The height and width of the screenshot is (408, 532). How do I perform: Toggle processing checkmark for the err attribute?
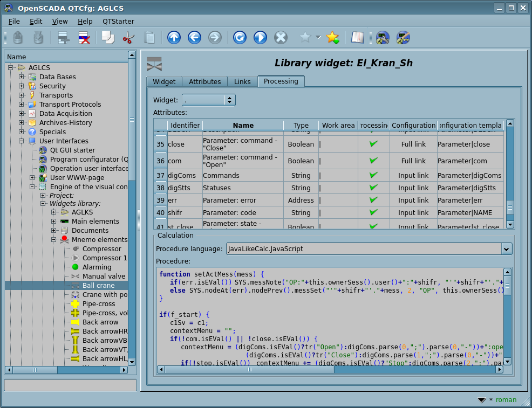[373, 200]
